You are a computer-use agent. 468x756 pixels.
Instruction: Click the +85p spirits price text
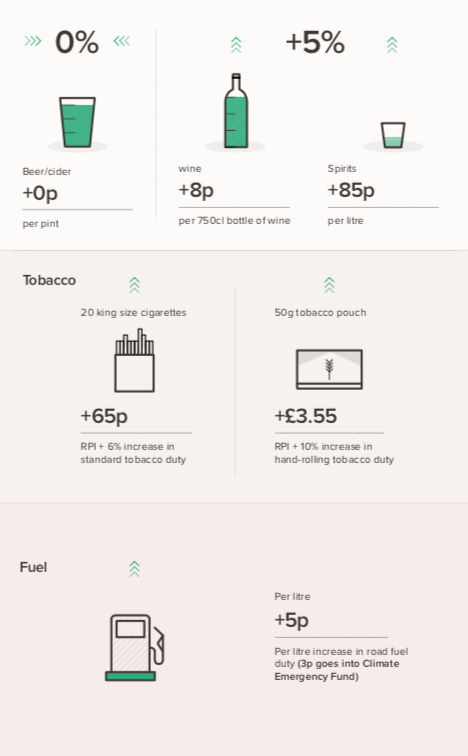[351, 190]
